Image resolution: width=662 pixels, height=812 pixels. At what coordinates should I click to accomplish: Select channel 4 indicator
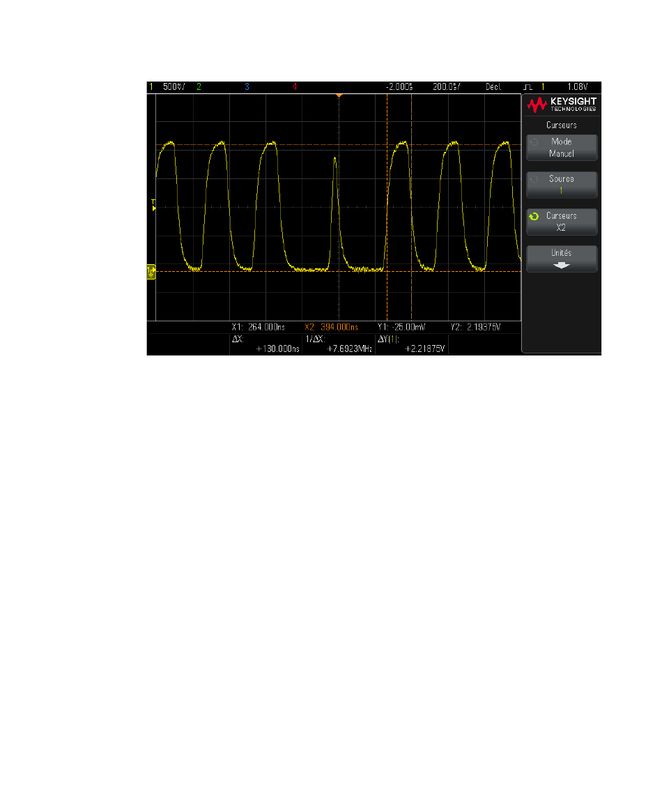click(x=295, y=87)
